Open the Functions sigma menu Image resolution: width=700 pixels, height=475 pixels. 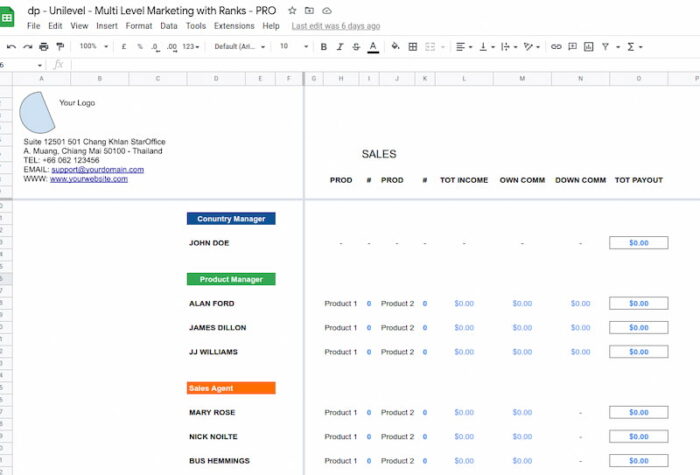click(634, 46)
